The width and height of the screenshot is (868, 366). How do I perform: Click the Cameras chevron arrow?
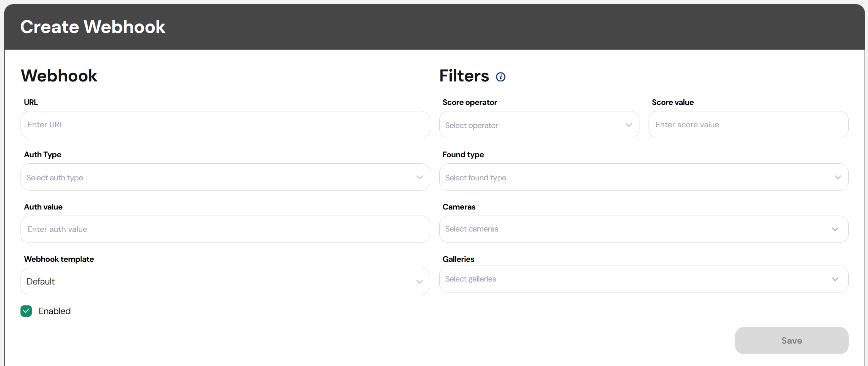click(x=835, y=229)
